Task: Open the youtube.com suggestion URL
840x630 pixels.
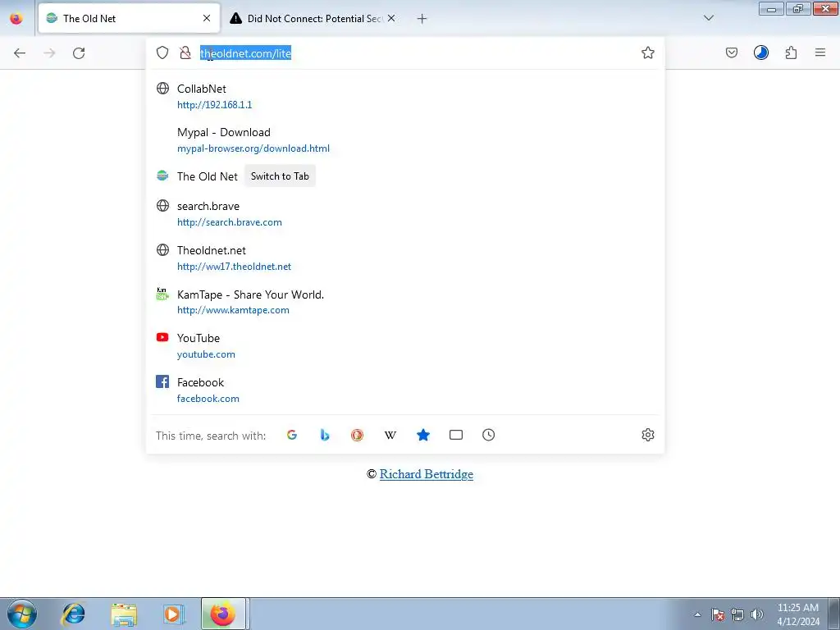Action: 206,354
